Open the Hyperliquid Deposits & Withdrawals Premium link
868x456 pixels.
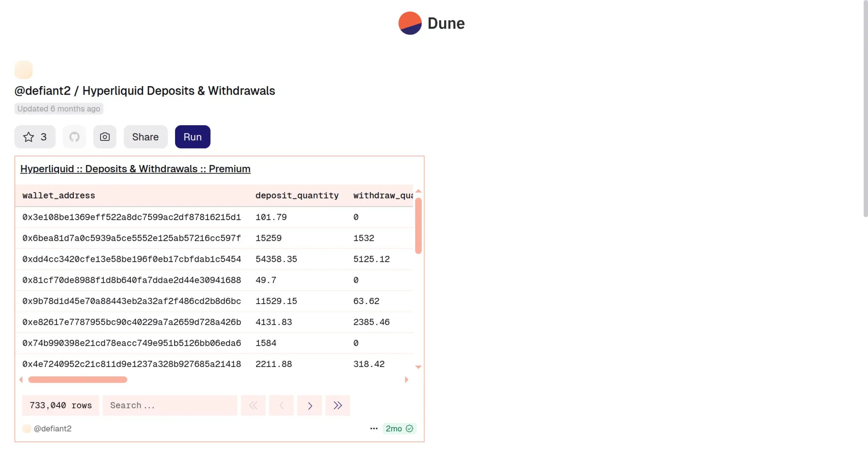tap(135, 169)
